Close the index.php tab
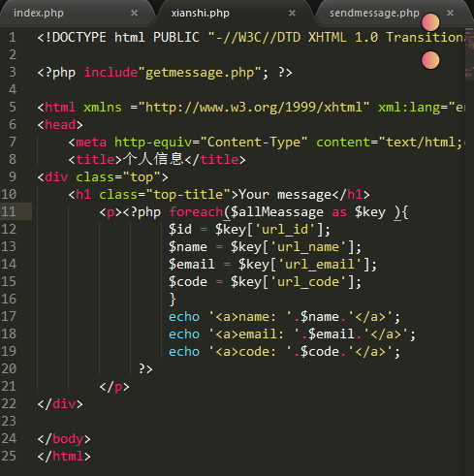Screen dimensions: 474x476 coord(134,14)
